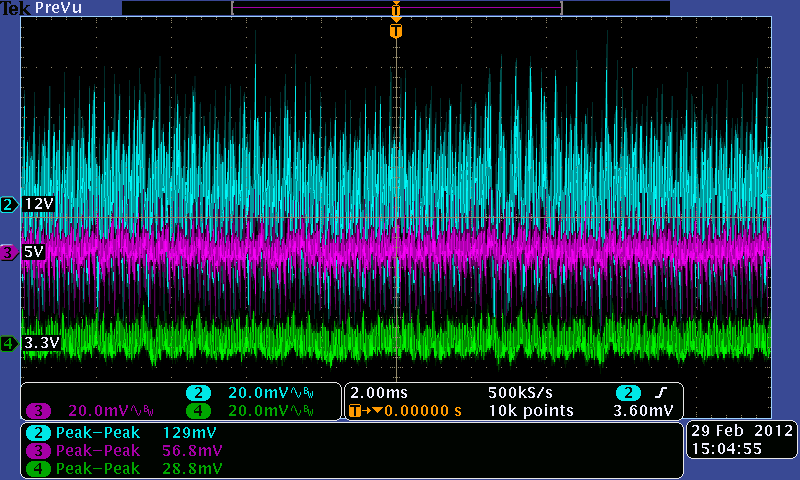Click the time 15:04:55
The height and width of the screenshot is (480, 800).
point(727,449)
